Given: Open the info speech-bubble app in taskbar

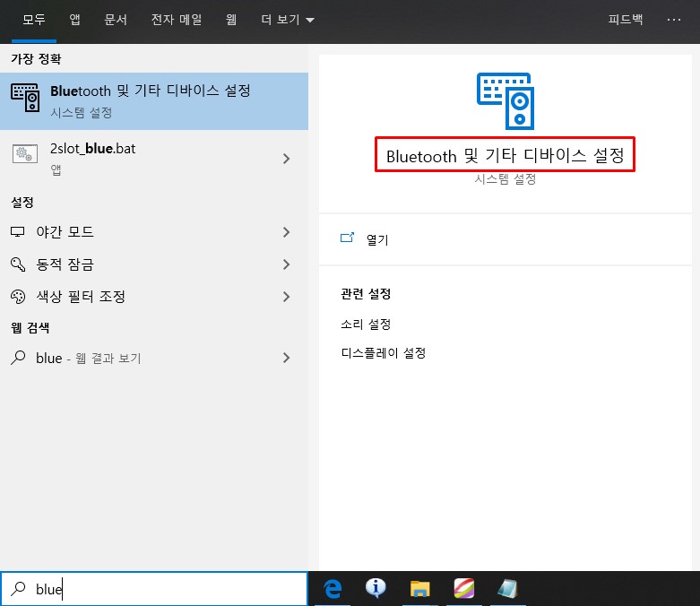Looking at the screenshot, I should (x=376, y=589).
